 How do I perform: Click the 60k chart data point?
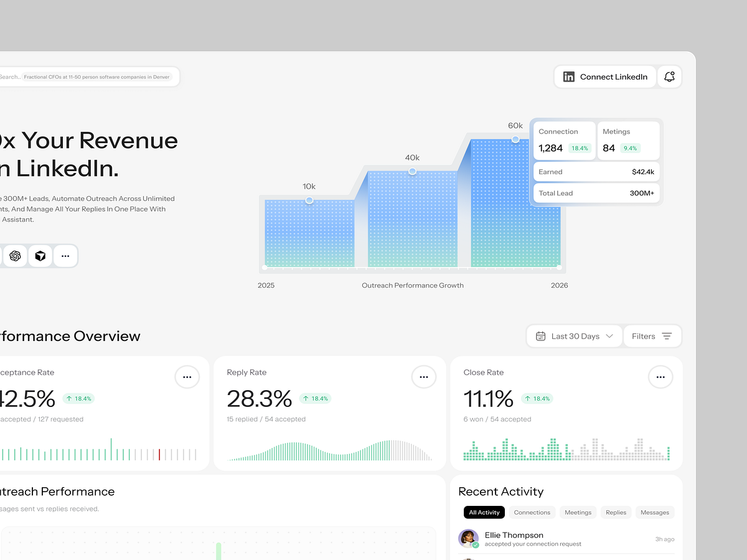tap(515, 139)
